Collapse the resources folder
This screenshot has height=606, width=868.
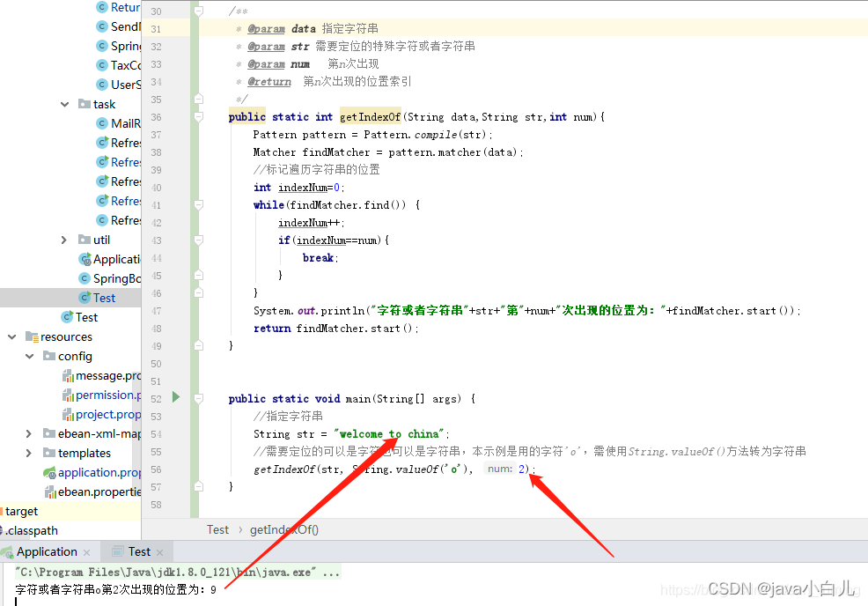(x=11, y=336)
